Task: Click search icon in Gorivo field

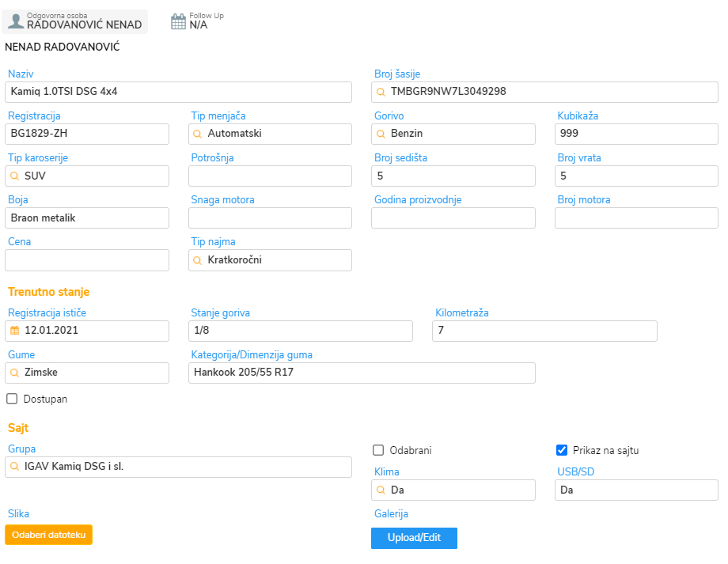Action: point(381,134)
